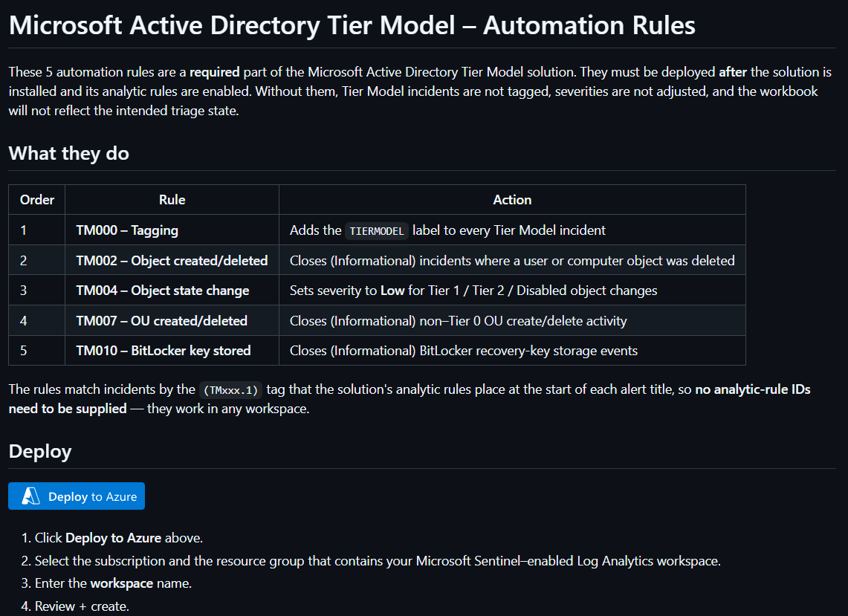This screenshot has width=848, height=616.
Task: Click bold 'no analytic-rule IDs' text
Action: point(753,389)
